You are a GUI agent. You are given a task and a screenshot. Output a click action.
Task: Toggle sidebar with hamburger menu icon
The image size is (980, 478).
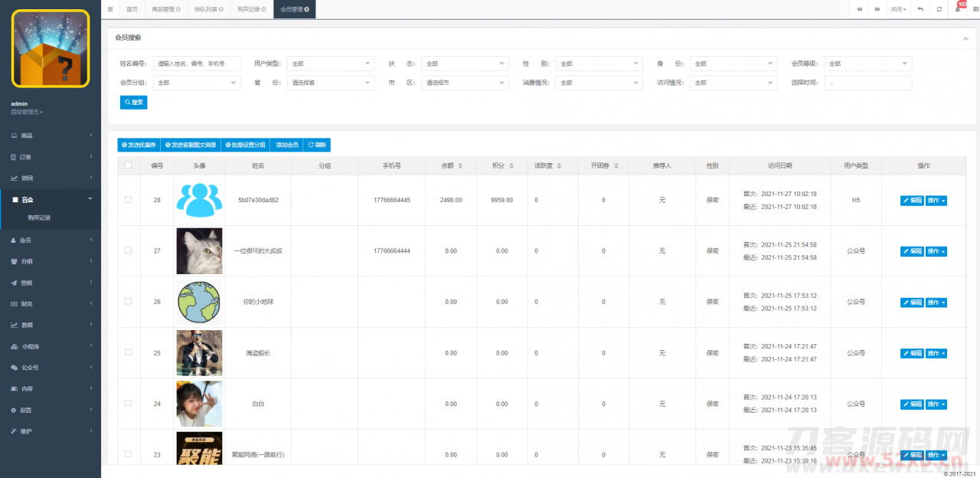[110, 9]
